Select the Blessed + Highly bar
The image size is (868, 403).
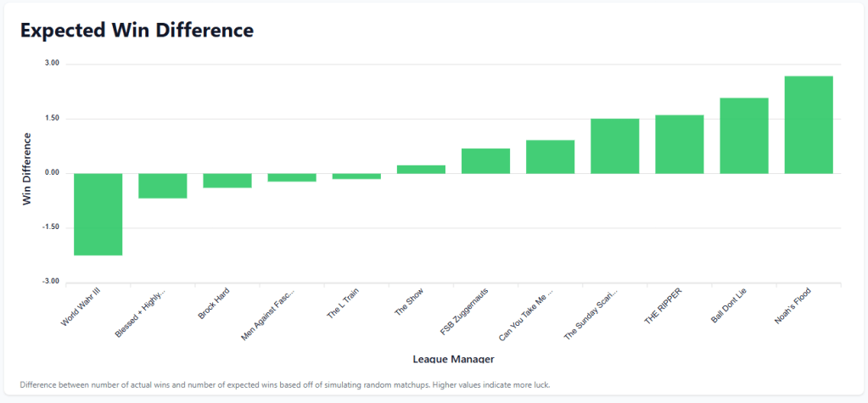pyautogui.click(x=162, y=186)
